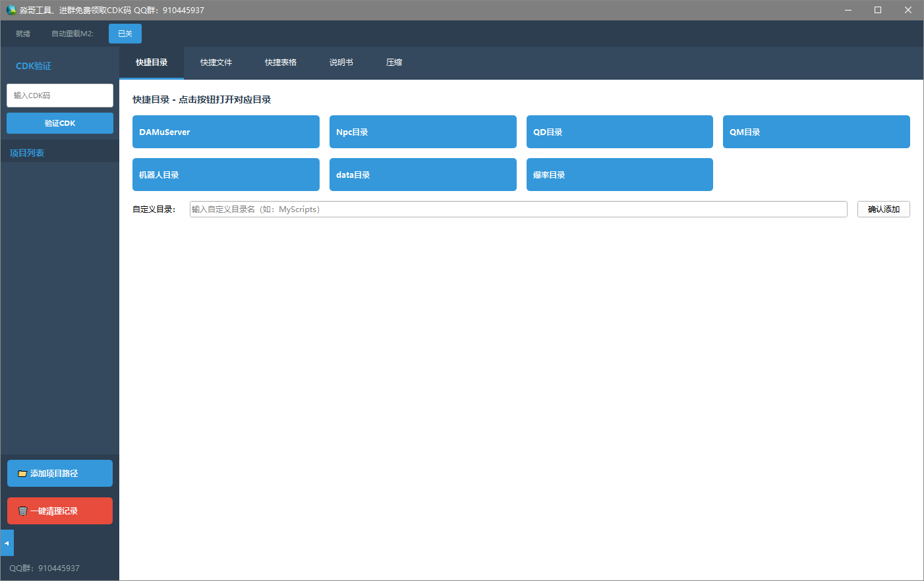Viewport: 924px width, 581px height.
Task: Open the Npc目录 folder button
Action: click(x=422, y=132)
